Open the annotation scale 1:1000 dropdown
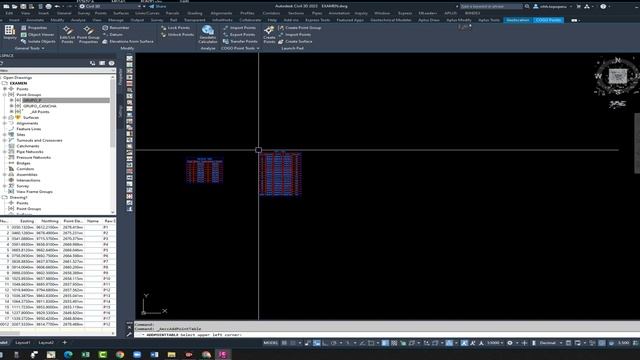Screen dimensions: 640x360 click(494, 343)
